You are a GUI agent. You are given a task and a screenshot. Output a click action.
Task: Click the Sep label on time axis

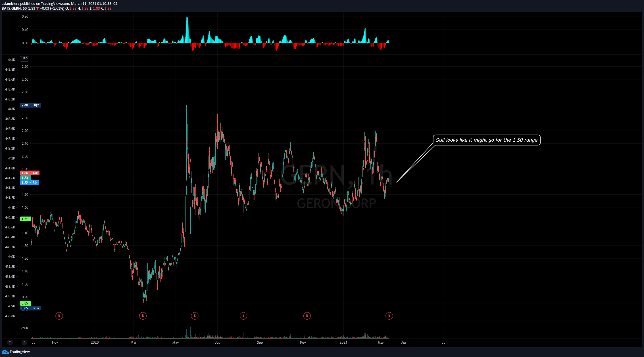click(x=260, y=343)
